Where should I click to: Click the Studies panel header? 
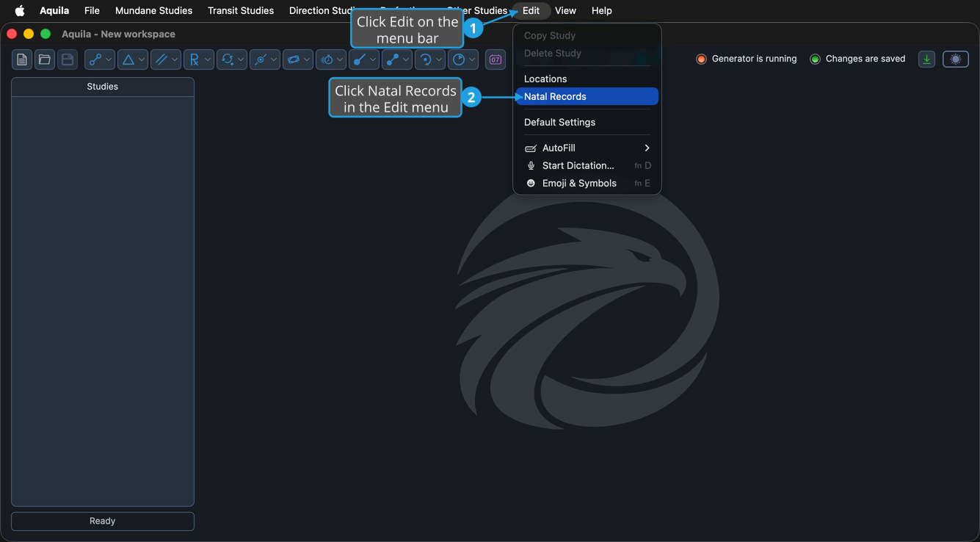pos(103,87)
